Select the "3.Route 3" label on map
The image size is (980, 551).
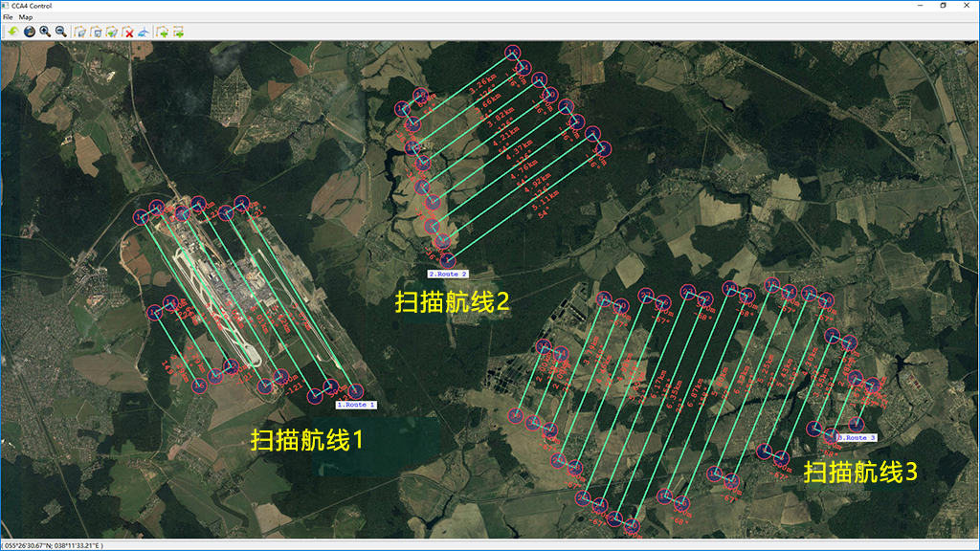click(856, 437)
